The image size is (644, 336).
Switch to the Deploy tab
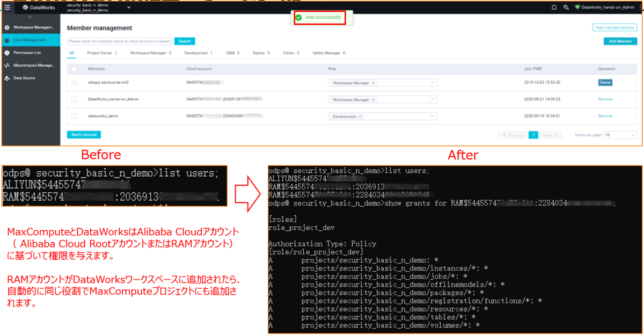[x=261, y=53]
